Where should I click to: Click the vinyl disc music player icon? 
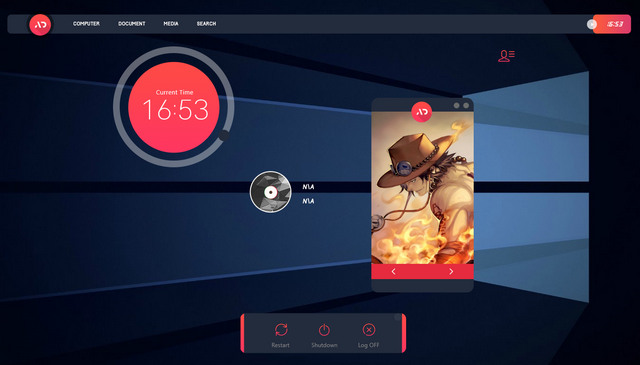tap(270, 192)
